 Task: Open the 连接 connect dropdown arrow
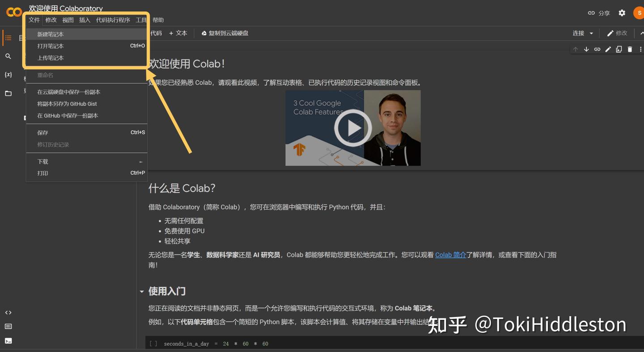point(591,33)
